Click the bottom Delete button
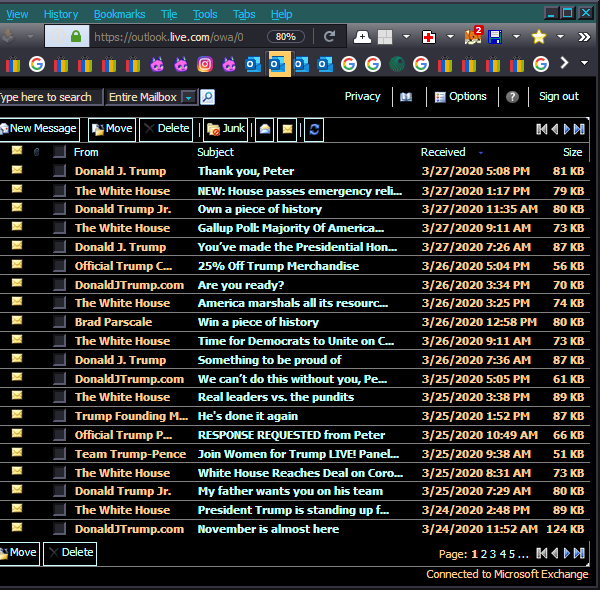This screenshot has width=600, height=590. 70,553
